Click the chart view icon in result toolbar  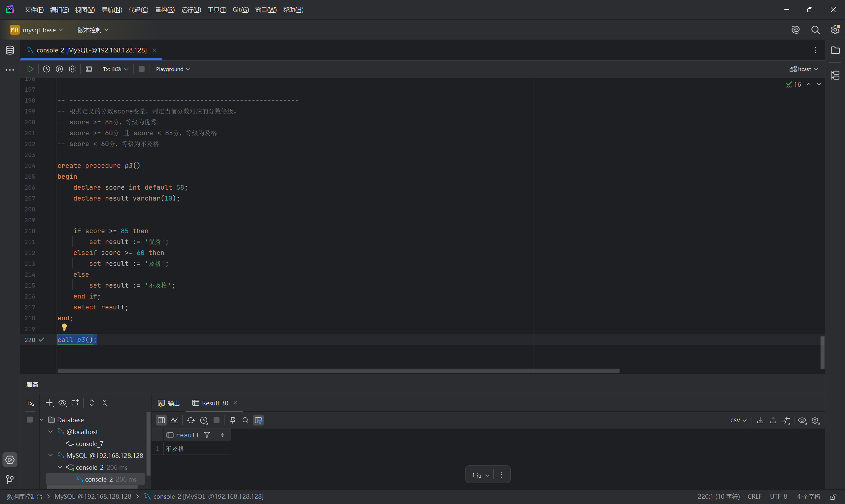pyautogui.click(x=175, y=420)
